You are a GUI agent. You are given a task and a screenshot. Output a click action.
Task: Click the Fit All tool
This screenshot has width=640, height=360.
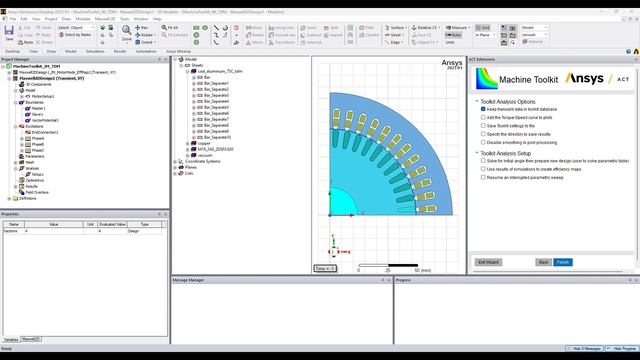point(170,28)
